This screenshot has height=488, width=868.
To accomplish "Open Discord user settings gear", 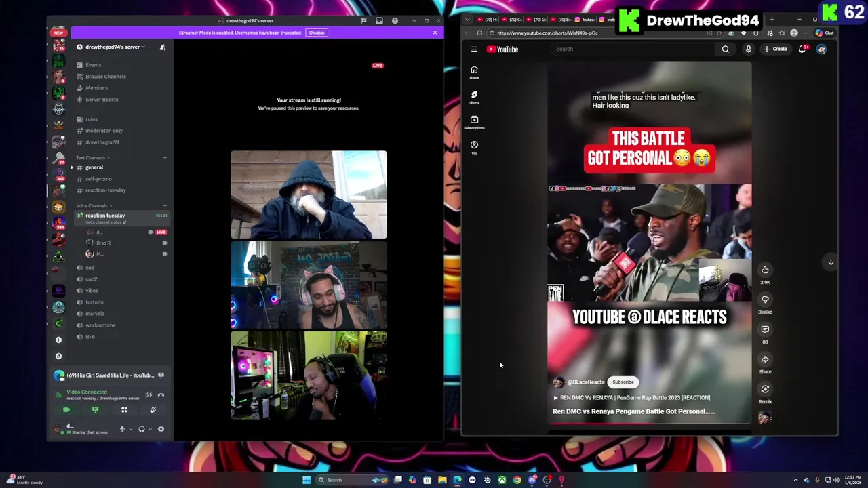I will 161,429.
